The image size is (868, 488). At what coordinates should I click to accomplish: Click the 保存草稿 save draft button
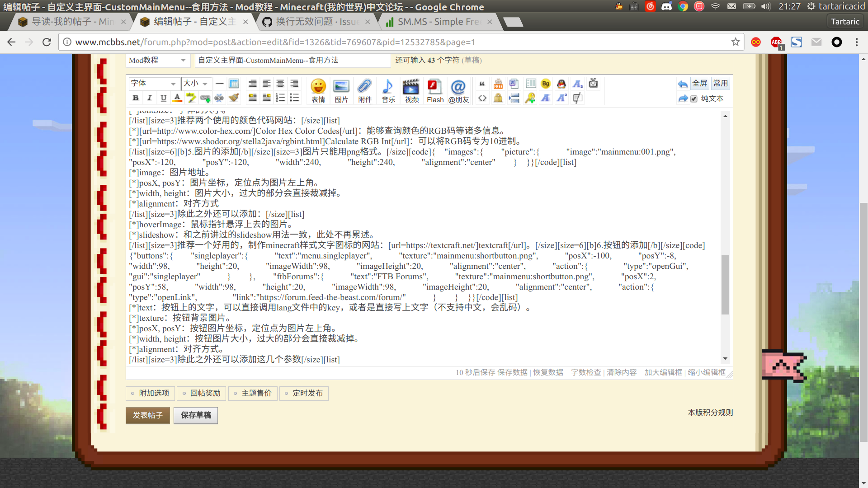196,415
